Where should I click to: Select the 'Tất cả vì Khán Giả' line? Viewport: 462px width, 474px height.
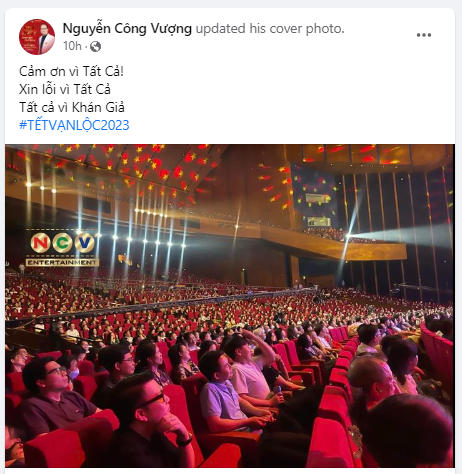pos(72,107)
